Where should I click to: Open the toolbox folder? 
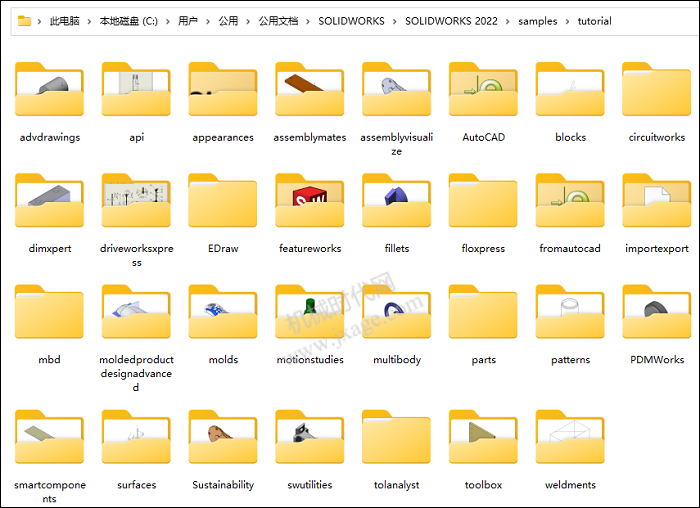pyautogui.click(x=483, y=437)
